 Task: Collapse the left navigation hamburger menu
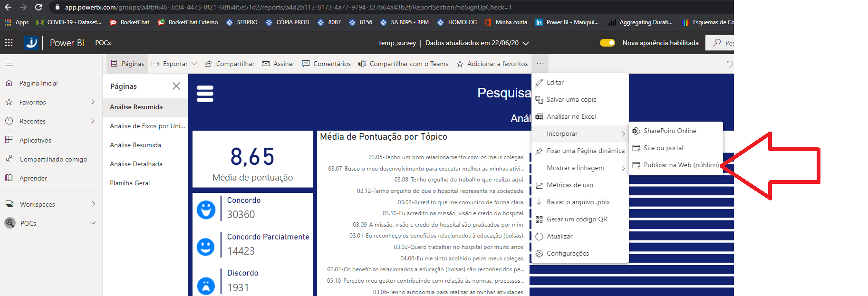[10, 64]
